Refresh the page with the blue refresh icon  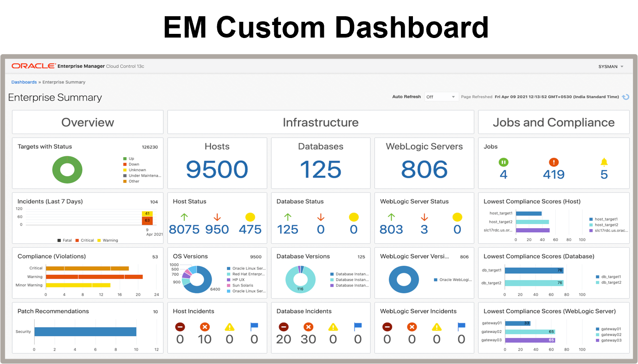point(625,96)
